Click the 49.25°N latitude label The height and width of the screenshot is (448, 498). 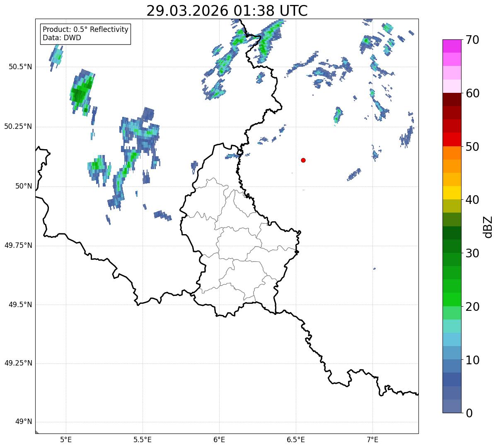click(x=18, y=363)
